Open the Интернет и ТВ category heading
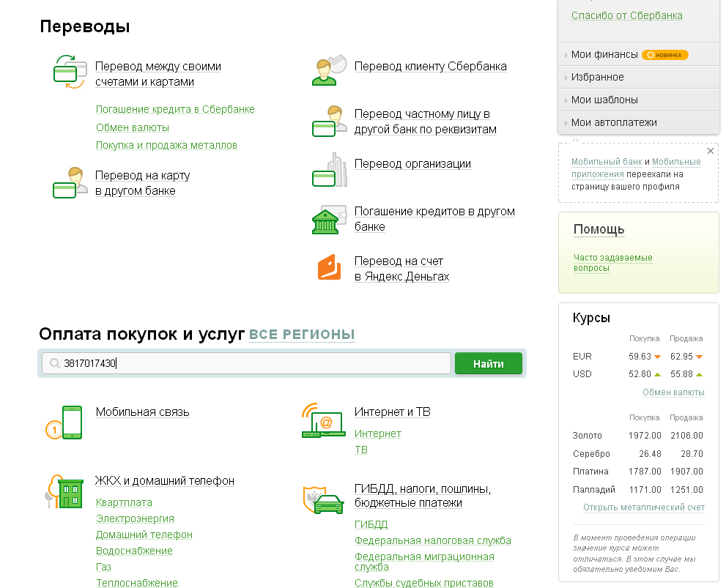The height and width of the screenshot is (588, 726). pos(392,412)
